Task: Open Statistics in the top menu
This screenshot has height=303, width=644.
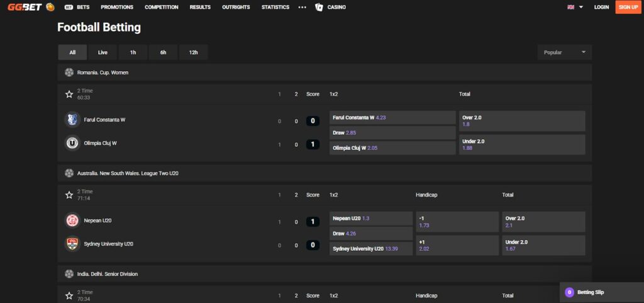Action: [x=275, y=7]
